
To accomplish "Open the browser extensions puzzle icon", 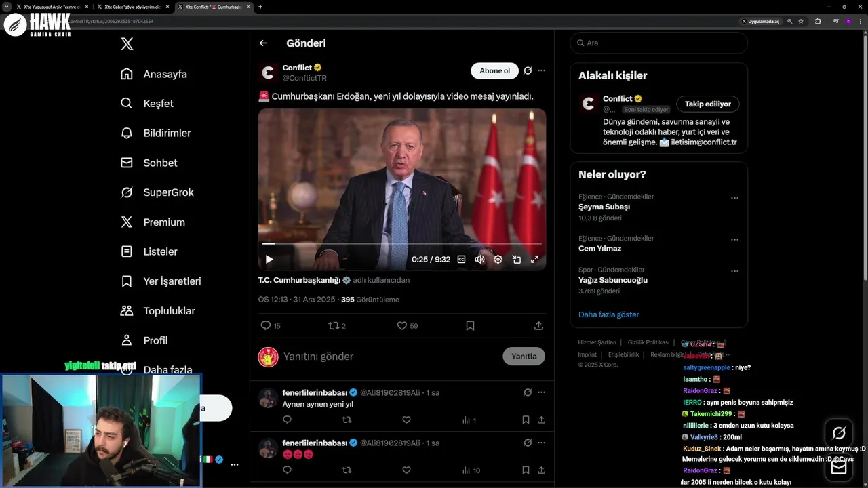I will pyautogui.click(x=818, y=21).
